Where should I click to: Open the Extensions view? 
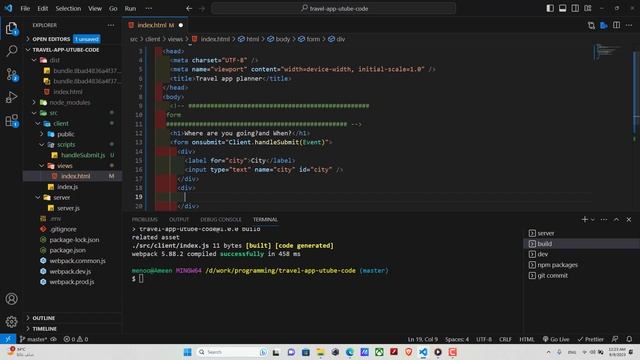tap(11, 120)
